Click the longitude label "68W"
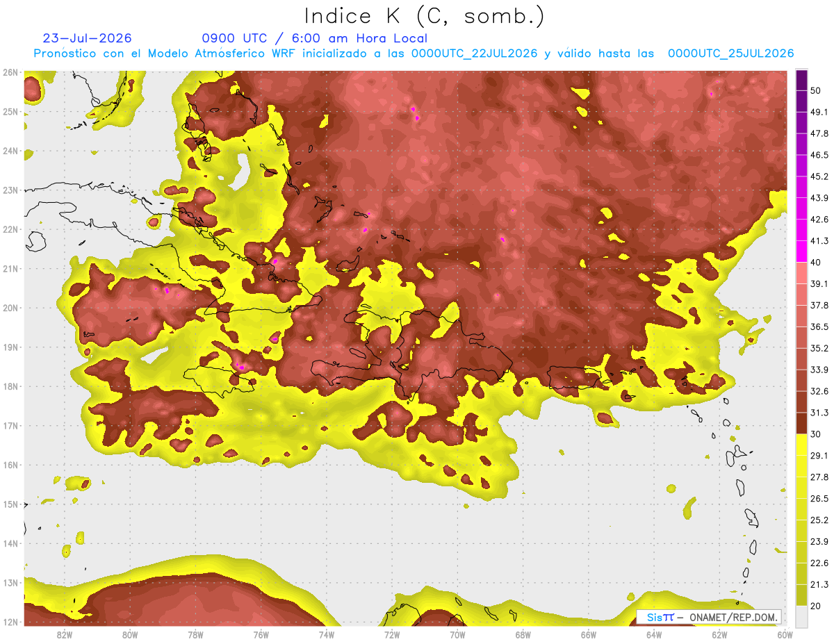The image size is (834, 644). click(523, 634)
